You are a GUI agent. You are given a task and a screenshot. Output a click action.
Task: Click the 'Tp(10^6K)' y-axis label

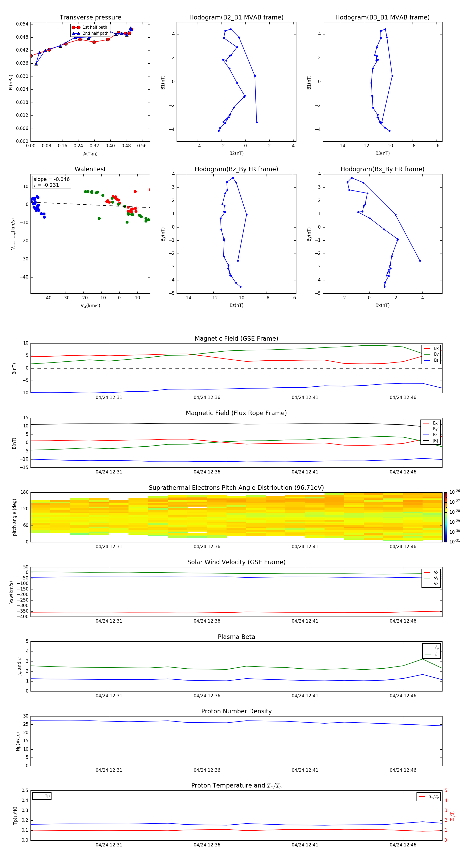pos(15,815)
